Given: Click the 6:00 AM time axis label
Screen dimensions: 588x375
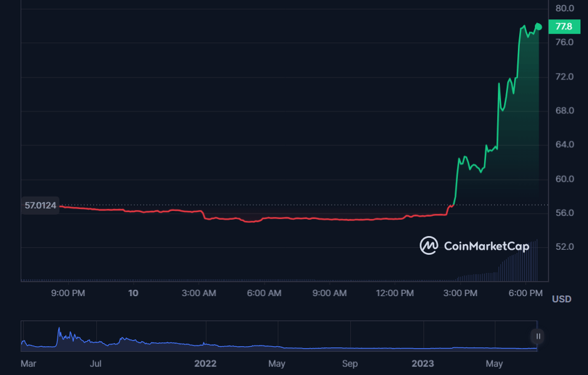Looking at the screenshot, I should (x=264, y=293).
